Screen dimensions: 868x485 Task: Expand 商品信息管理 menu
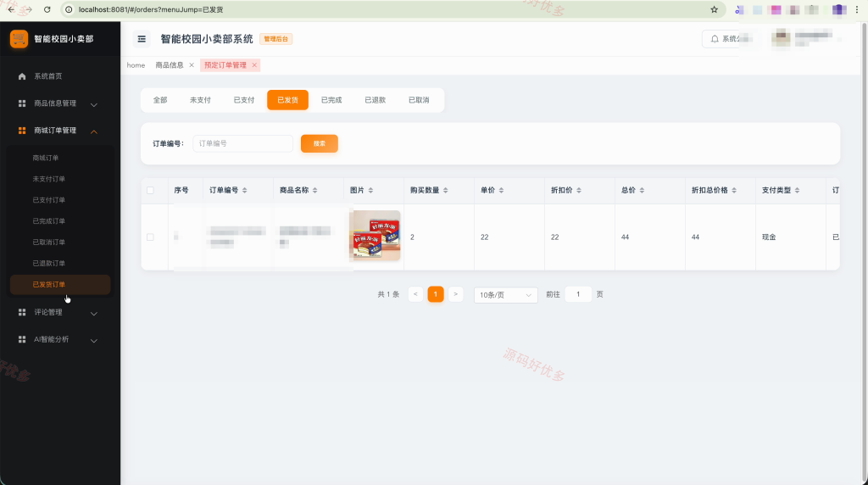click(x=94, y=104)
